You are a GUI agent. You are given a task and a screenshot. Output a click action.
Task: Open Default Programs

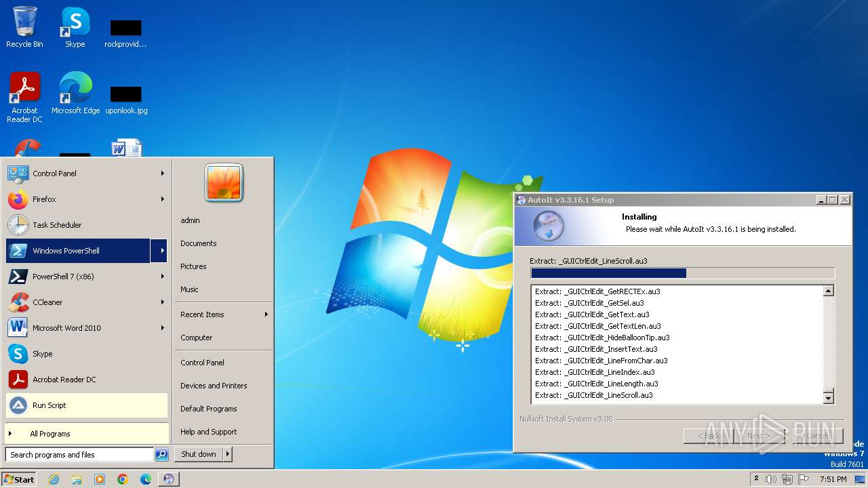tap(208, 409)
